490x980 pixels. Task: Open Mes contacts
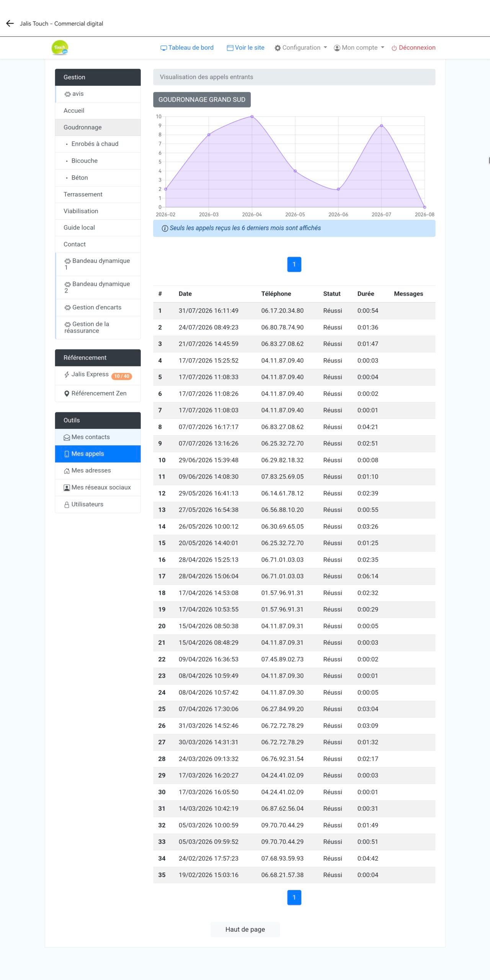[98, 437]
